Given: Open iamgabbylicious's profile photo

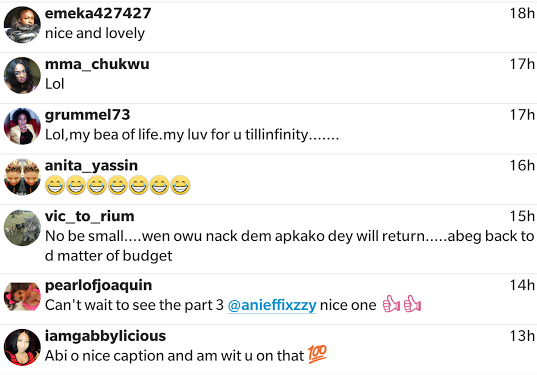Looking at the screenshot, I should pos(22,347).
